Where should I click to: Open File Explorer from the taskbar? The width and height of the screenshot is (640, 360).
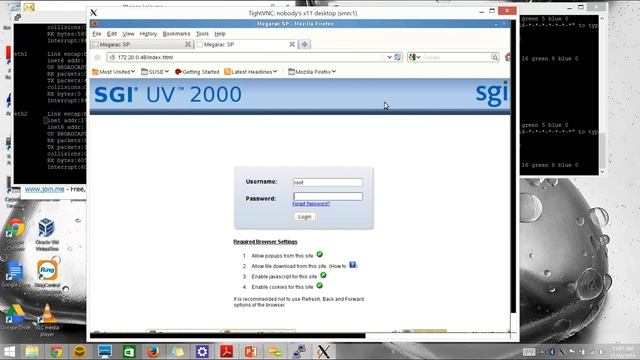tap(32, 351)
